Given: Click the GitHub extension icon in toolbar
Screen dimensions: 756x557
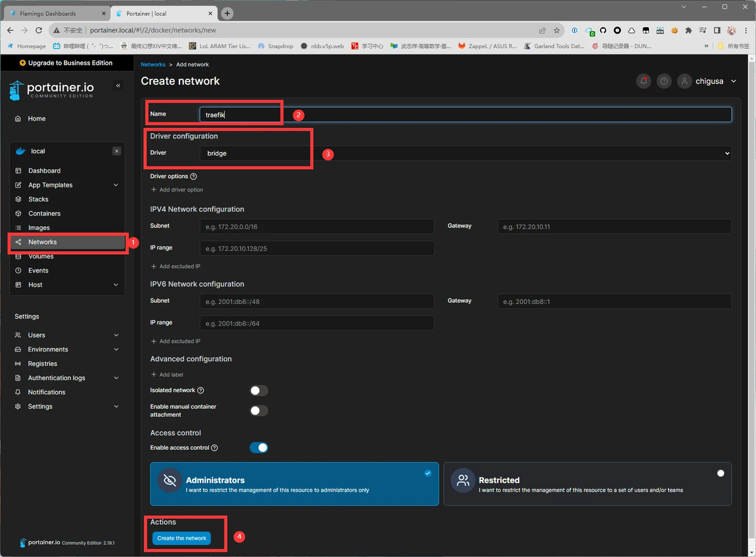Looking at the screenshot, I should 603,30.
